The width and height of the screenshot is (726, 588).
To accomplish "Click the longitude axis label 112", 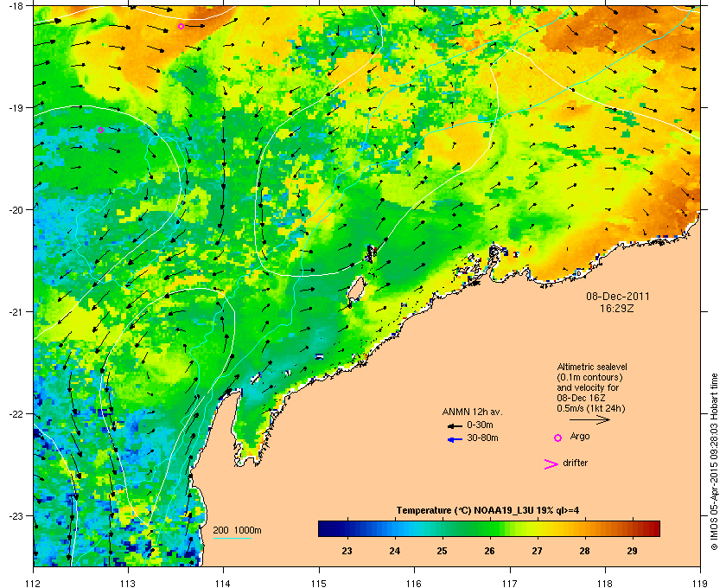I will click(34, 584).
